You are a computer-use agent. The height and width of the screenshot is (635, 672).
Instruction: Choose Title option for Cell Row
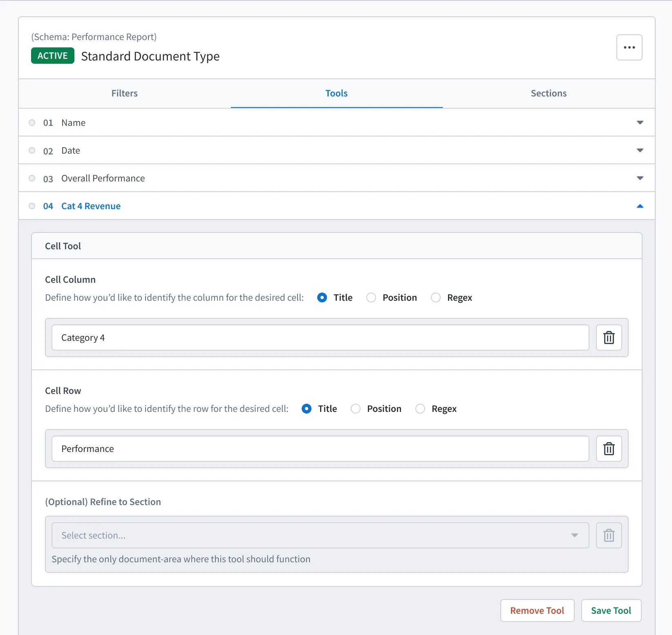point(307,409)
